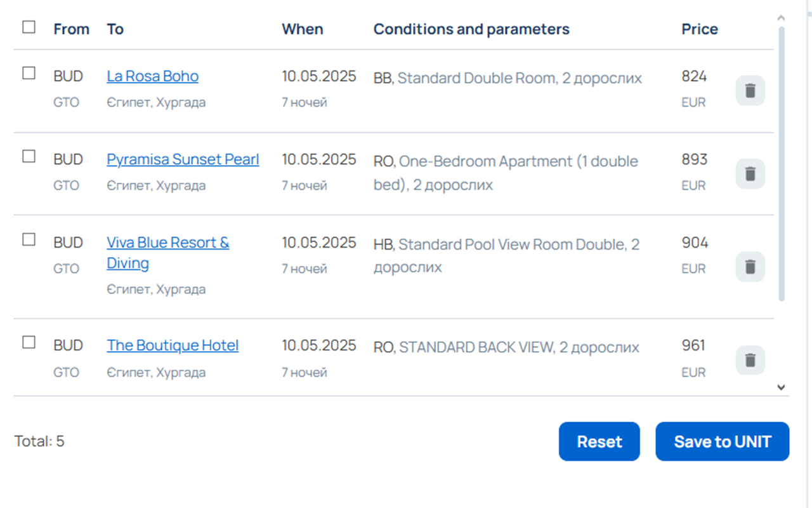Click trash icon for Pyramisa Sunset Pearl
812x508 pixels.
750,173
